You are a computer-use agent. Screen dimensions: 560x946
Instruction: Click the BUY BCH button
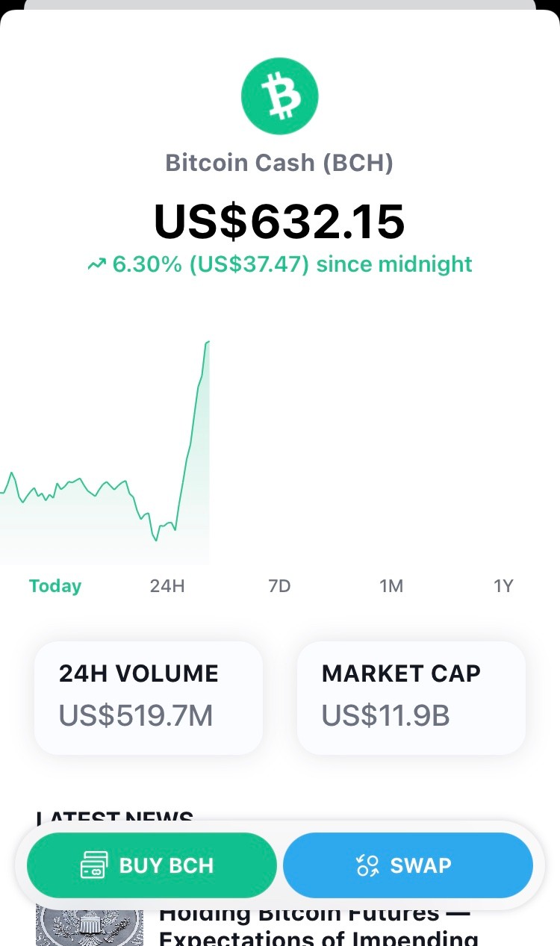[152, 865]
